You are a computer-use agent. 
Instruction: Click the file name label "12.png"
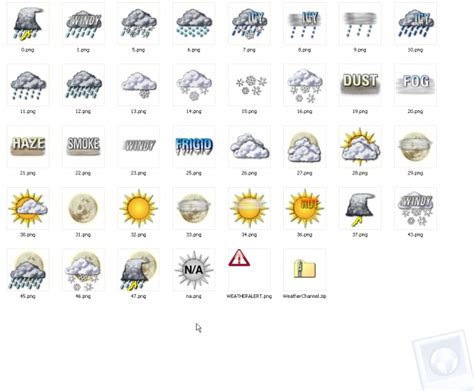click(83, 111)
